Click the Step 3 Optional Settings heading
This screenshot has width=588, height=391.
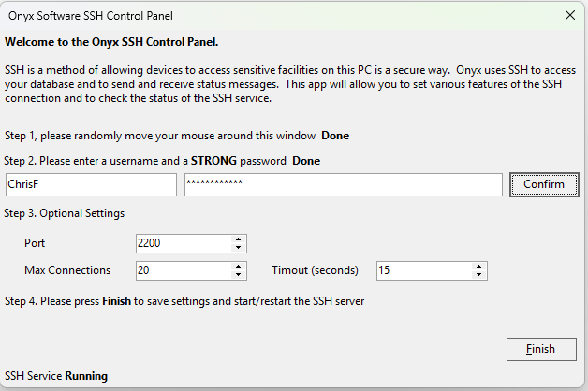click(x=65, y=213)
